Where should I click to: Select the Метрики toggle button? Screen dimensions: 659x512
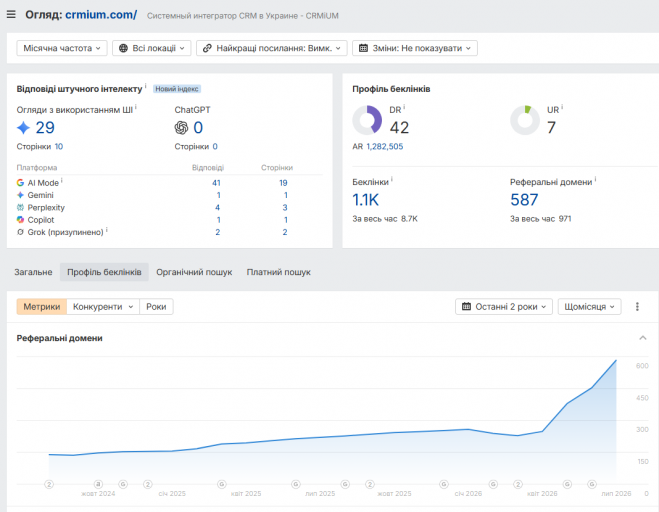[42, 306]
